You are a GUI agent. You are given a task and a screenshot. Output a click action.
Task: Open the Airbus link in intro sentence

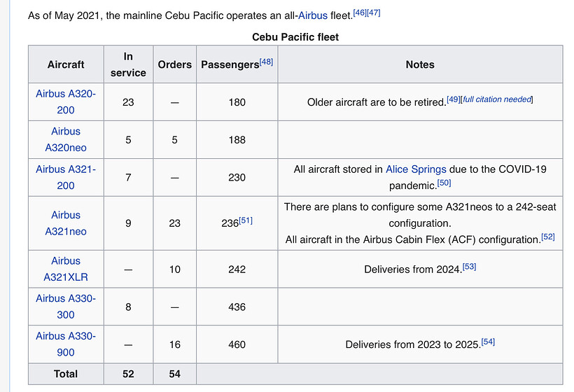pos(313,15)
